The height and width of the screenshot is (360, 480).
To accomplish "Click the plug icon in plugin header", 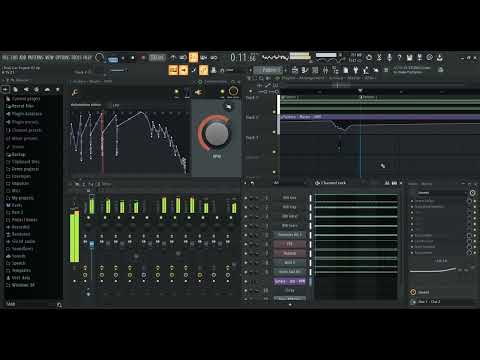I will pos(198,92).
